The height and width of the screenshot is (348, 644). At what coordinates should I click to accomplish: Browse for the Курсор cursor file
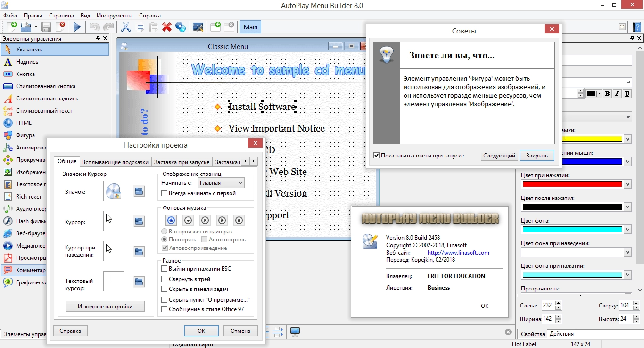click(x=139, y=222)
